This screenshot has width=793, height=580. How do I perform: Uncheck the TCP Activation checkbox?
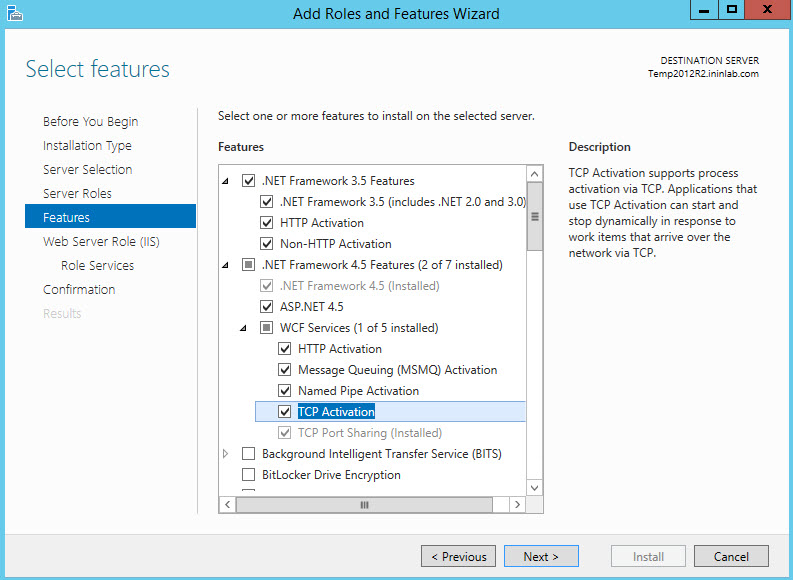(285, 412)
